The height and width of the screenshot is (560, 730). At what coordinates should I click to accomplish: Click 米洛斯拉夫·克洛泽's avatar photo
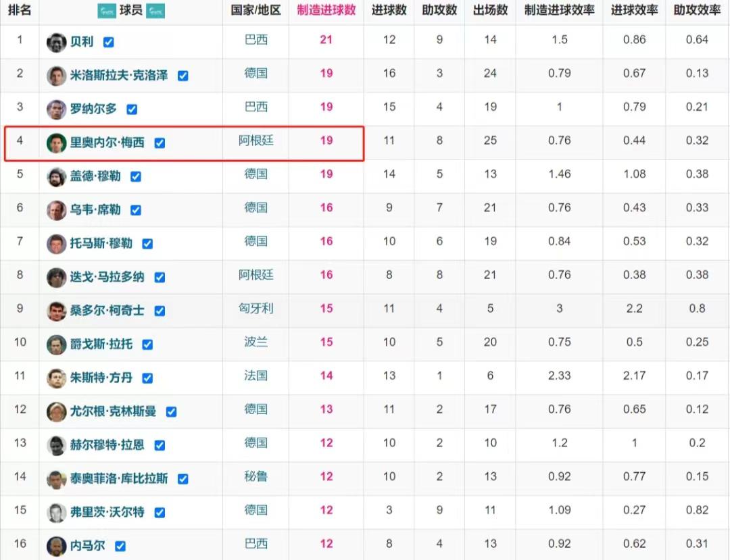[x=56, y=76]
